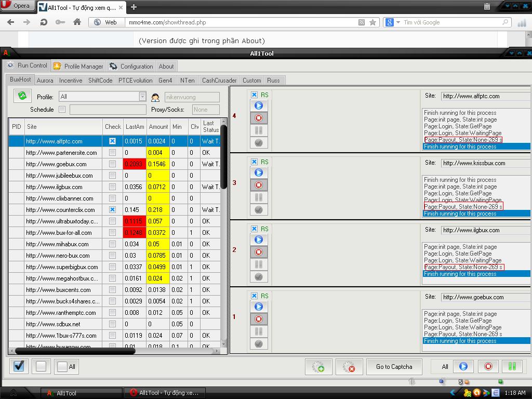Click the red 0.2093 LastAm cell
Image resolution: width=532 pixels, height=399 pixels.
click(135, 164)
